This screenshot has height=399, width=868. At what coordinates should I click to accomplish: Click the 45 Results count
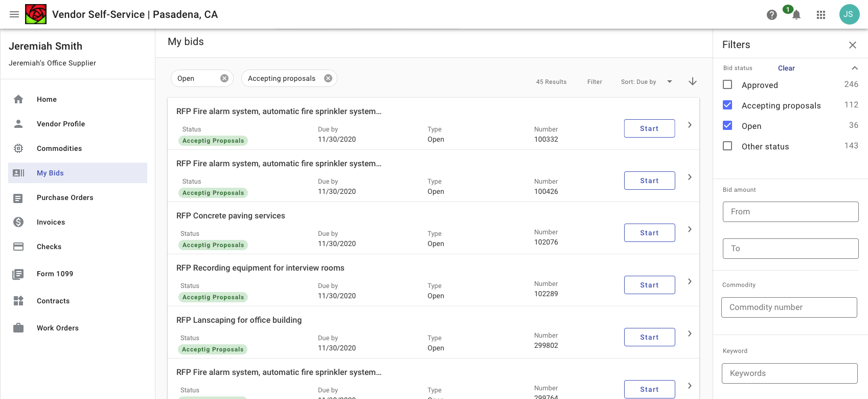[551, 82]
